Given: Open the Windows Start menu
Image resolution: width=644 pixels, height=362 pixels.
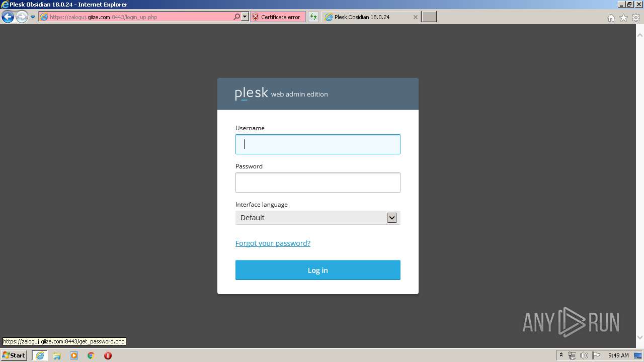Looking at the screenshot, I should [14, 355].
